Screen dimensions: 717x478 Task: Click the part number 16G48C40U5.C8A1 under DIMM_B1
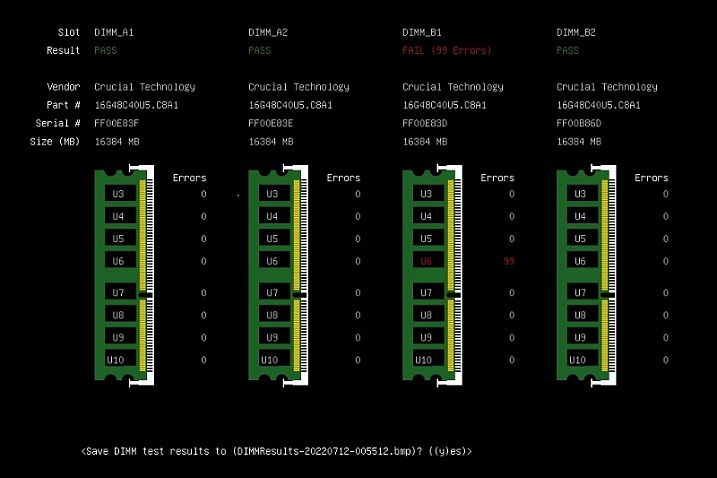pos(445,105)
